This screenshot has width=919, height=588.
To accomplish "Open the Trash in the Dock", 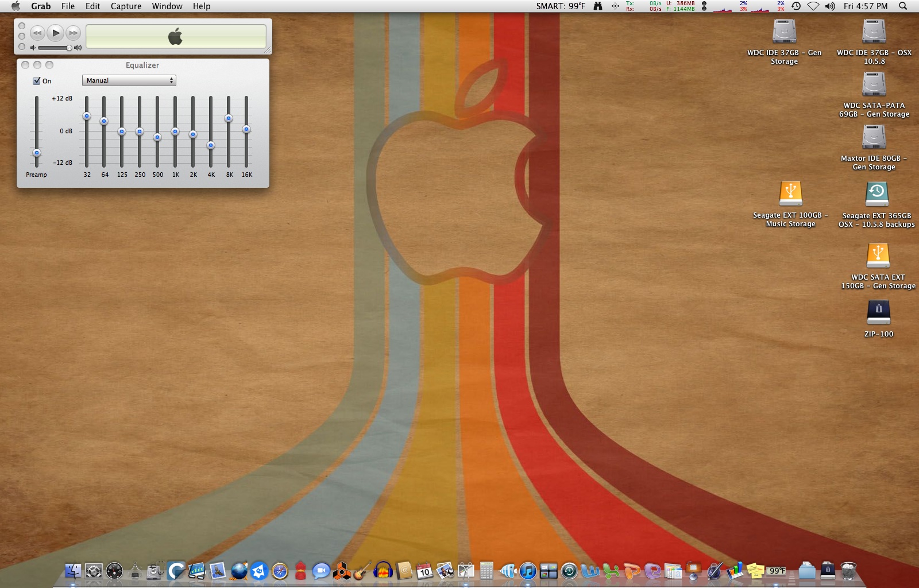I will [848, 571].
